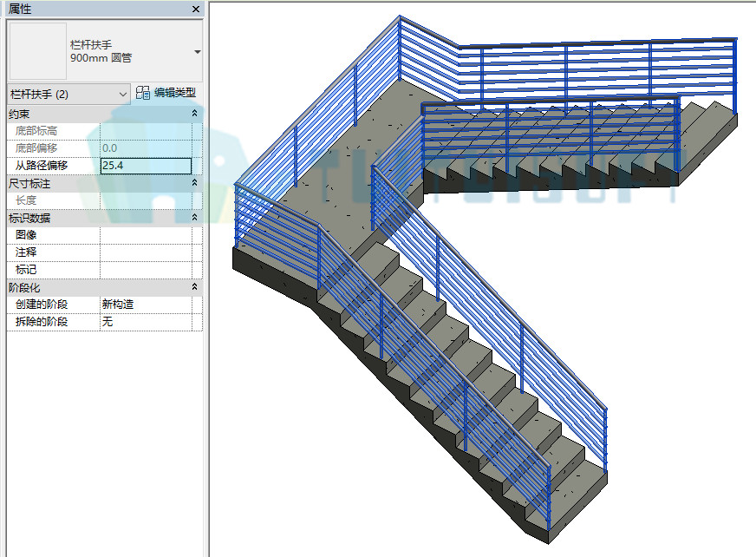Select the 创建的阶段 value 新构造
Screen dimensions: 756x557
point(147,305)
